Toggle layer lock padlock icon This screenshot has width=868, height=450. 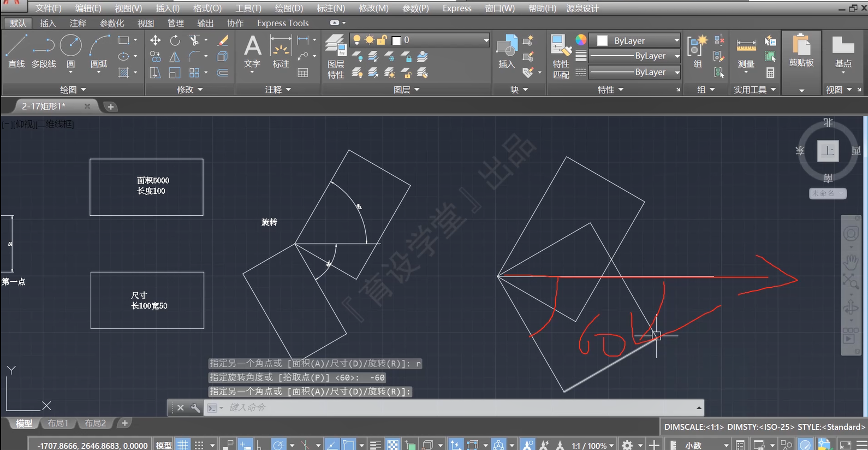click(382, 40)
